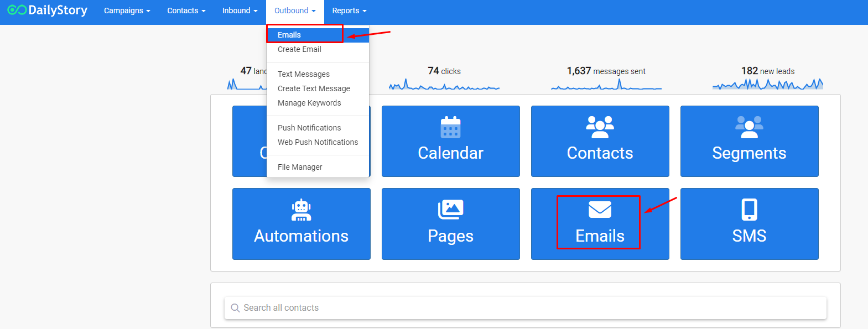This screenshot has width=868, height=329.
Task: Click the messages sent sparkline chart
Action: (606, 85)
